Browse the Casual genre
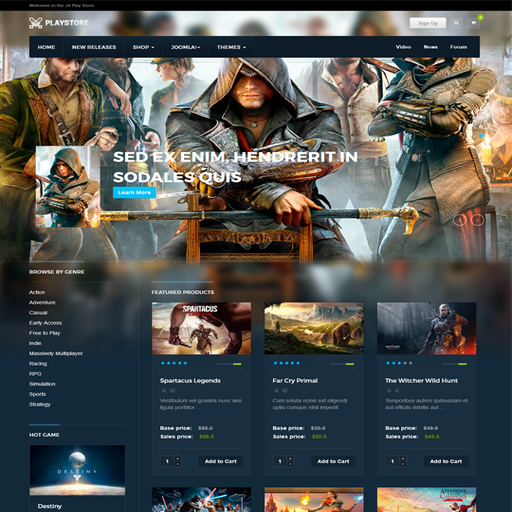This screenshot has height=512, width=512. [38, 313]
